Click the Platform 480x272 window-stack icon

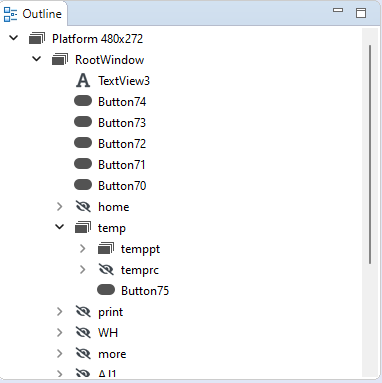(x=37, y=38)
